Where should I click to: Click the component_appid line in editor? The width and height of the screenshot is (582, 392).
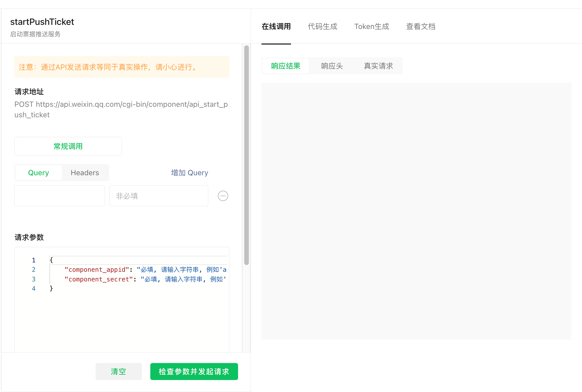pos(145,269)
